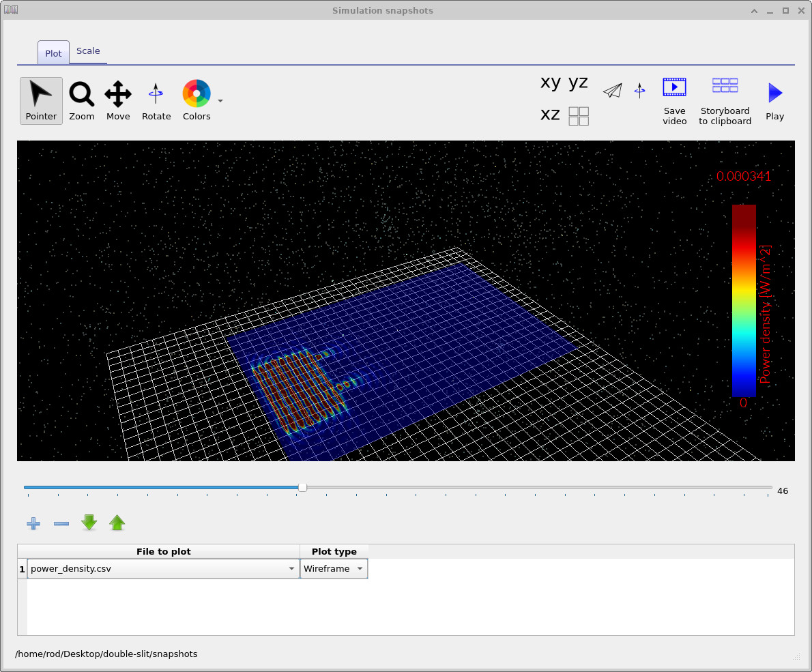Switch to the Scale tab
812x672 pixels.
click(x=88, y=50)
